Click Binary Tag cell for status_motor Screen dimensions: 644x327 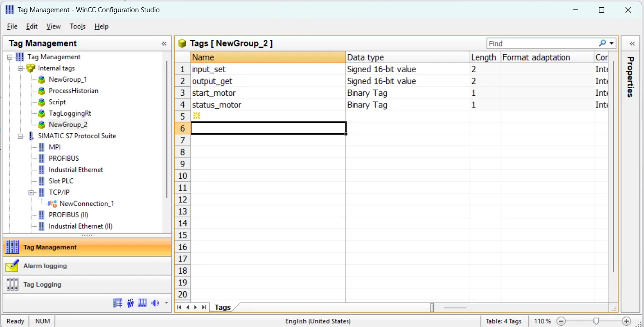tap(408, 105)
